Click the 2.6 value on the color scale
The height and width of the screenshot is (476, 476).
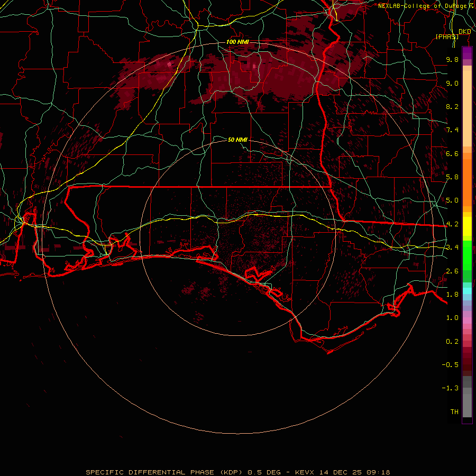click(x=452, y=271)
